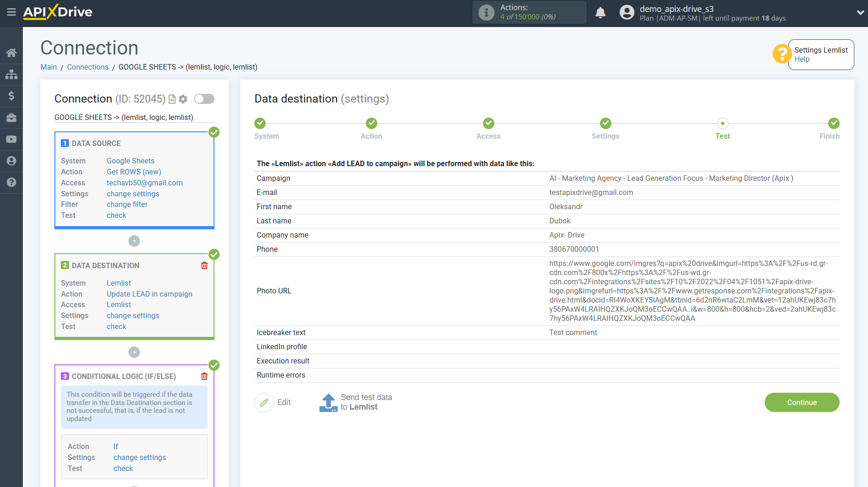868x487 pixels.
Task: Open Google Sheets system link
Action: (x=130, y=161)
